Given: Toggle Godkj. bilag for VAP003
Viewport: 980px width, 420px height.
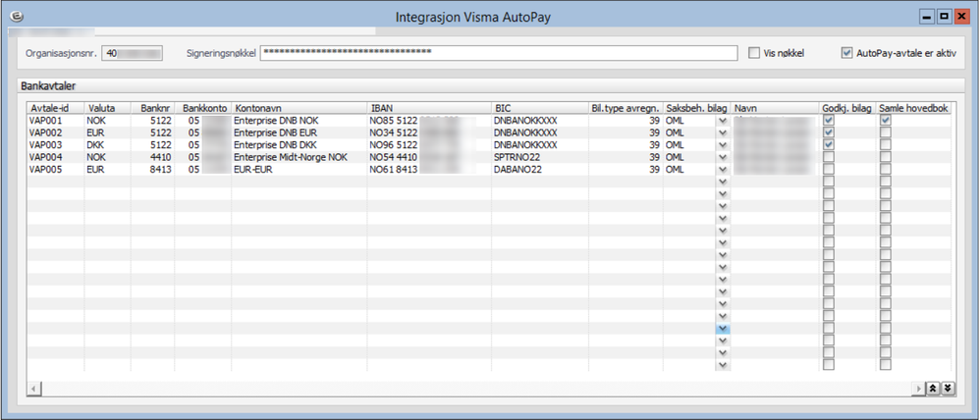Looking at the screenshot, I should (x=828, y=144).
